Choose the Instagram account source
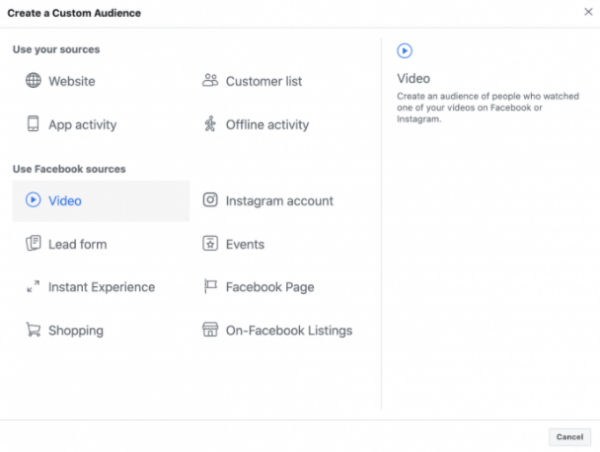 [279, 201]
